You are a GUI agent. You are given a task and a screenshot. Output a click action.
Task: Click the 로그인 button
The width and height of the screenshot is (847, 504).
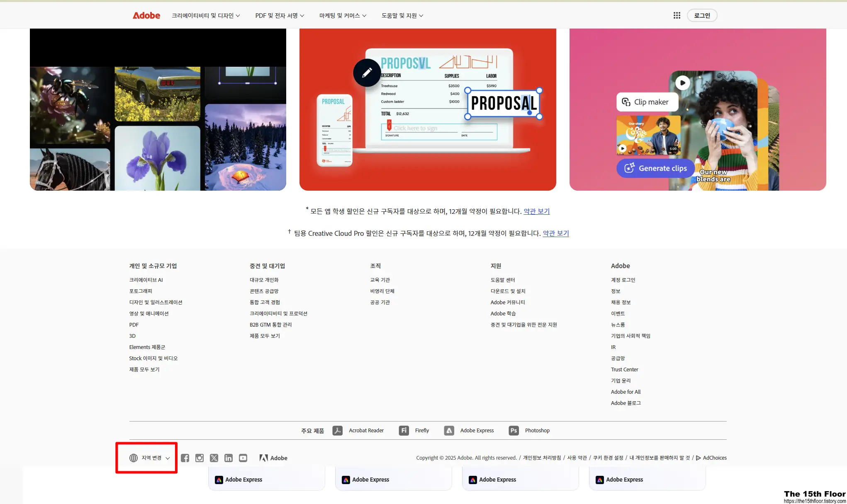pyautogui.click(x=702, y=15)
